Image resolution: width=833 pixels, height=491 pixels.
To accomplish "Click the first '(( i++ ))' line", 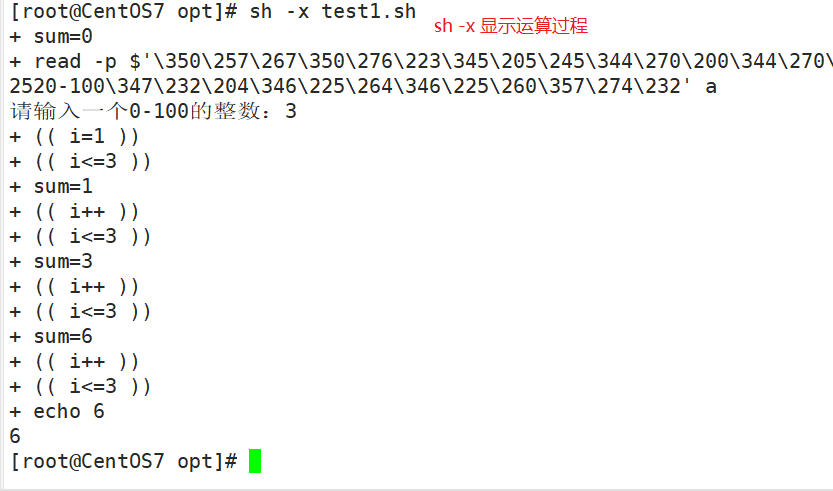I will (x=87, y=211).
